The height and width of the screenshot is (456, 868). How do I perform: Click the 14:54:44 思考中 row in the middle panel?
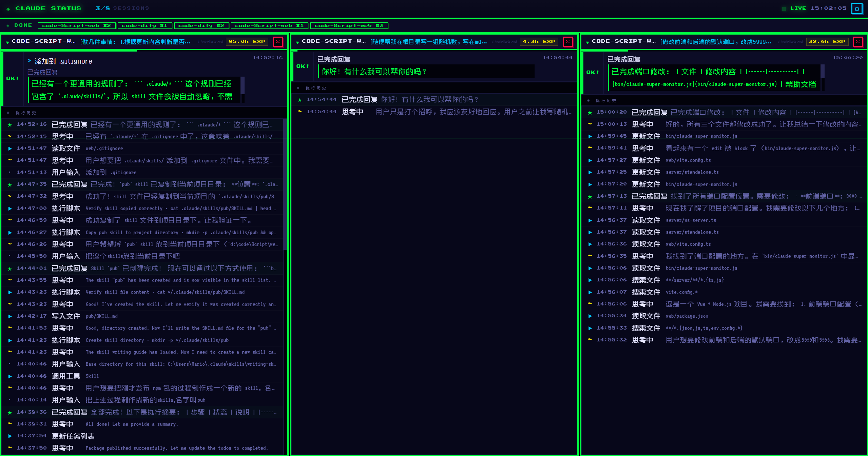[435, 112]
